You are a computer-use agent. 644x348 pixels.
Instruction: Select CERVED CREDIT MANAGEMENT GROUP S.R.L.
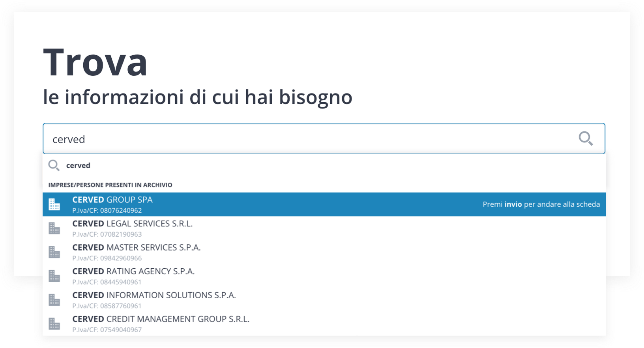click(x=324, y=324)
